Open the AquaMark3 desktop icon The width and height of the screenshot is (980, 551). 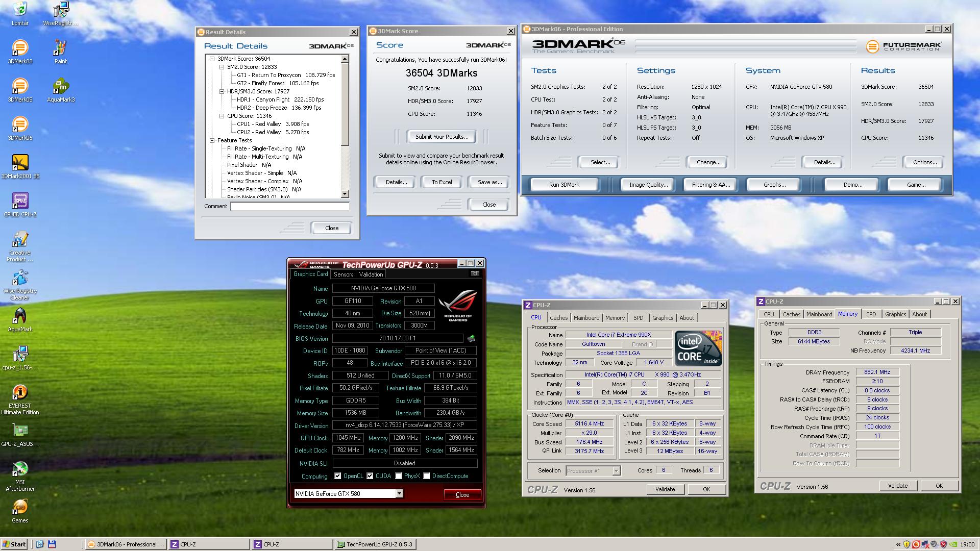coord(61,87)
